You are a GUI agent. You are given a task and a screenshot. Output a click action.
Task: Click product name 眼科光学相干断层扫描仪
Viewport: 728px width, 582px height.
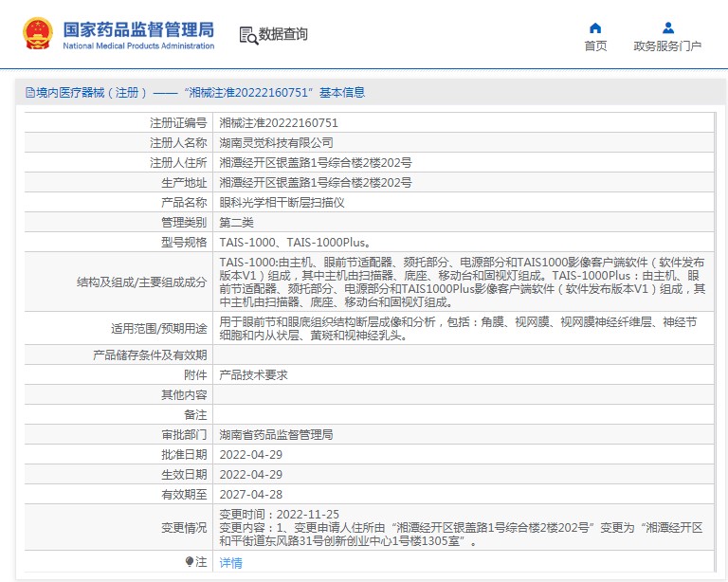coord(282,203)
